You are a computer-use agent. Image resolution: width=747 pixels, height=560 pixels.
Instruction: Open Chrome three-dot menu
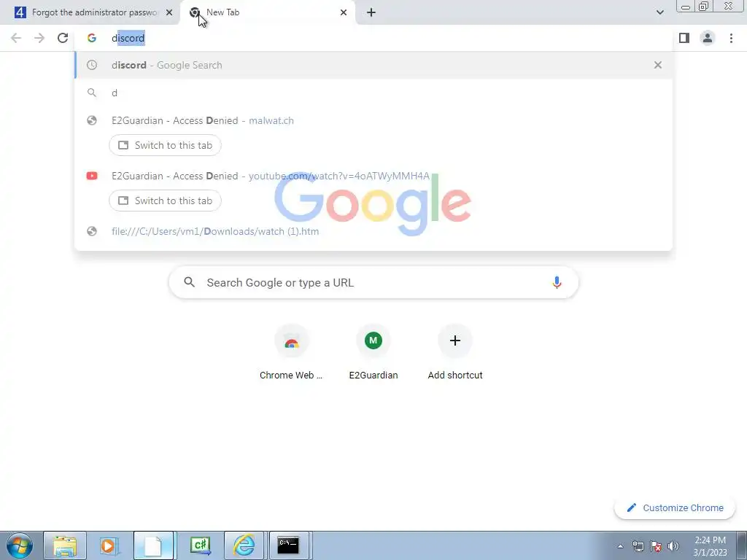[731, 38]
